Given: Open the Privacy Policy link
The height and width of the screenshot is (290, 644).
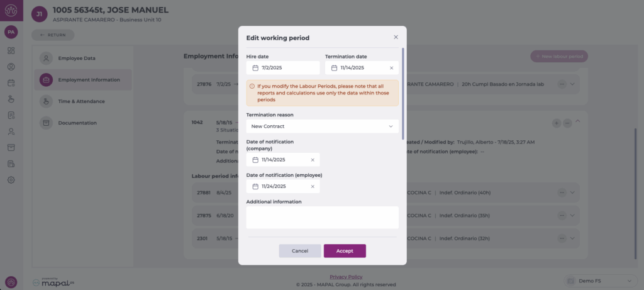Looking at the screenshot, I should tap(346, 277).
